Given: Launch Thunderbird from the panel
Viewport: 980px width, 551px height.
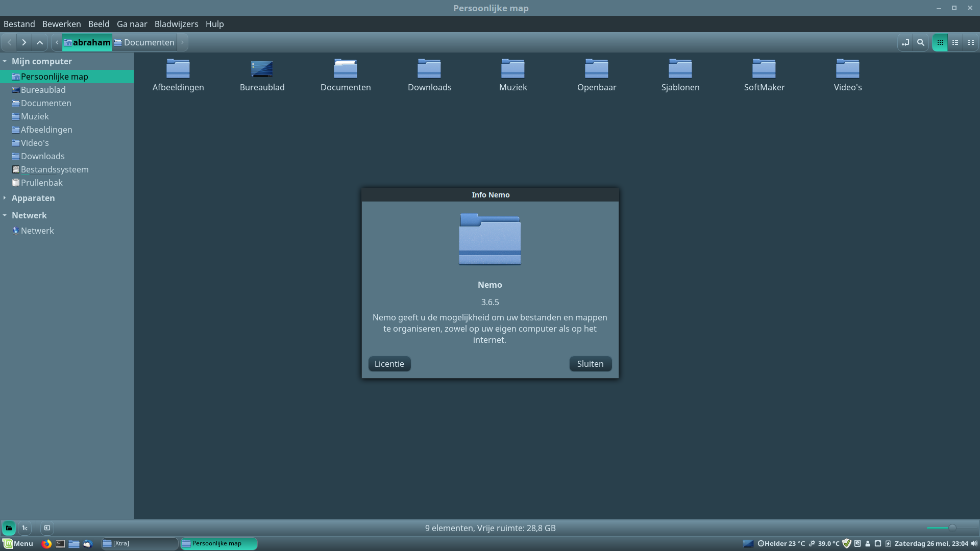Looking at the screenshot, I should pyautogui.click(x=88, y=543).
